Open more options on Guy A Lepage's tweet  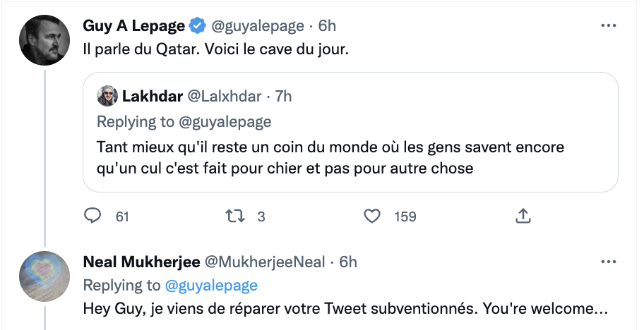pyautogui.click(x=608, y=25)
